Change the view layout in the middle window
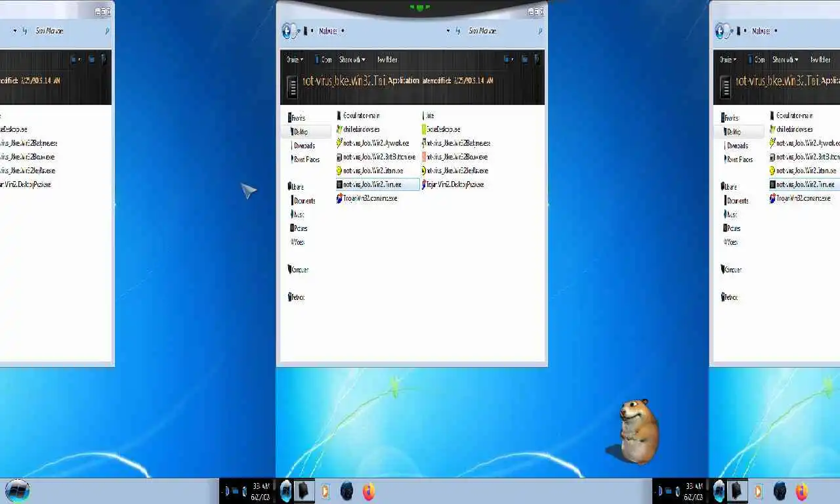The width and height of the screenshot is (840, 504). [507, 60]
